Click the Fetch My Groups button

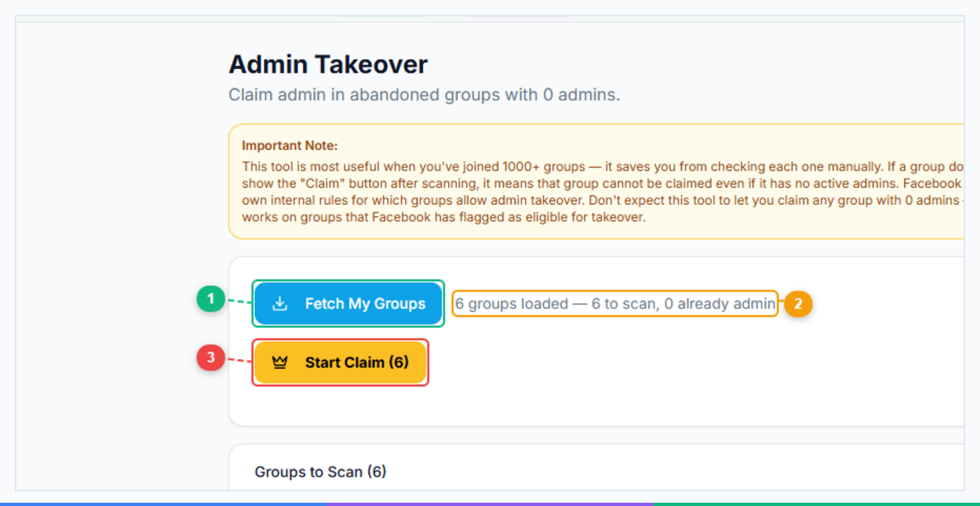click(349, 304)
